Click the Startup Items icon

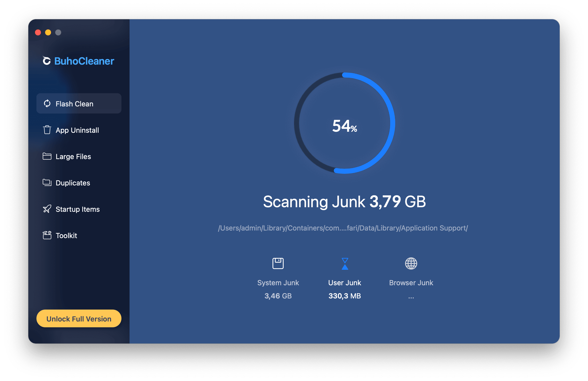click(48, 209)
